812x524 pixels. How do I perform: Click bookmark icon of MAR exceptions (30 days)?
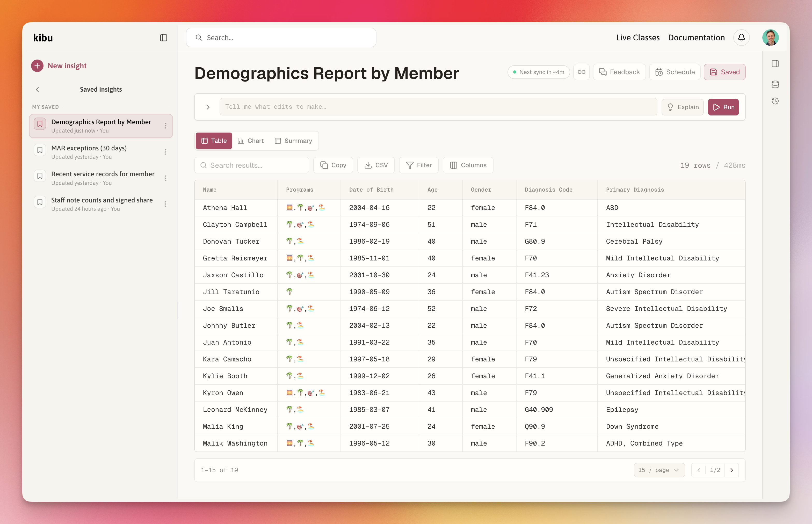point(40,150)
